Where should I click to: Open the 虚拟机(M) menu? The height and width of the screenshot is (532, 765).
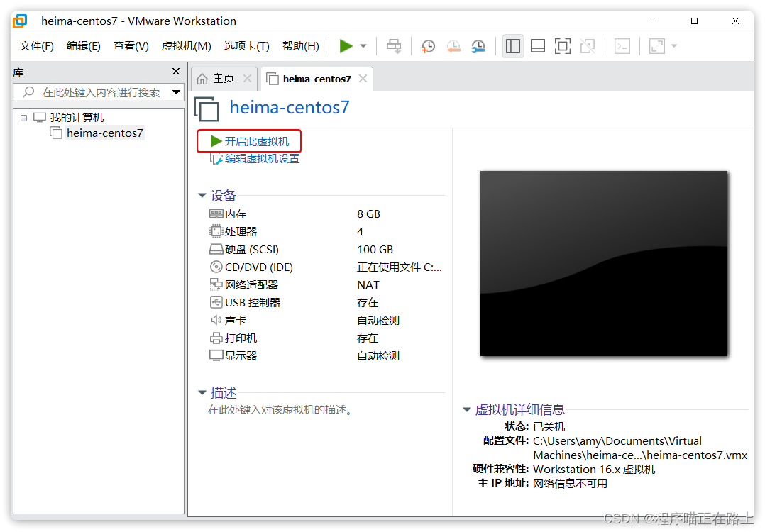coord(186,45)
